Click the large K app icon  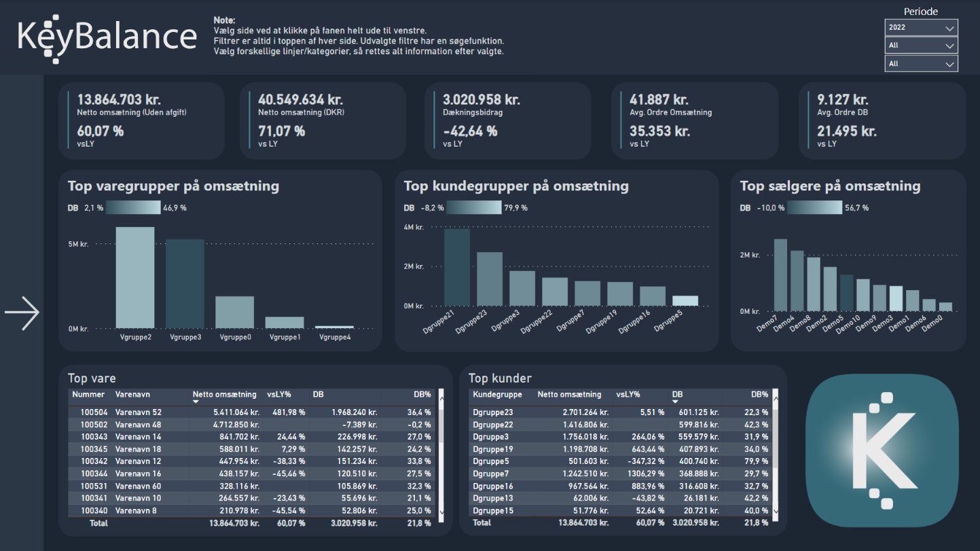882,450
